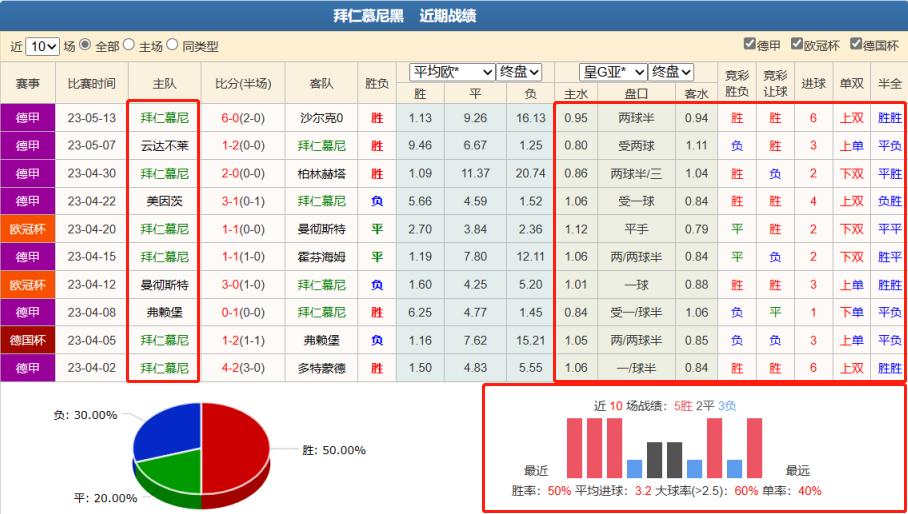Open the 终盘 dropdown next to 皇G亚*
908x514 pixels.
(671, 72)
